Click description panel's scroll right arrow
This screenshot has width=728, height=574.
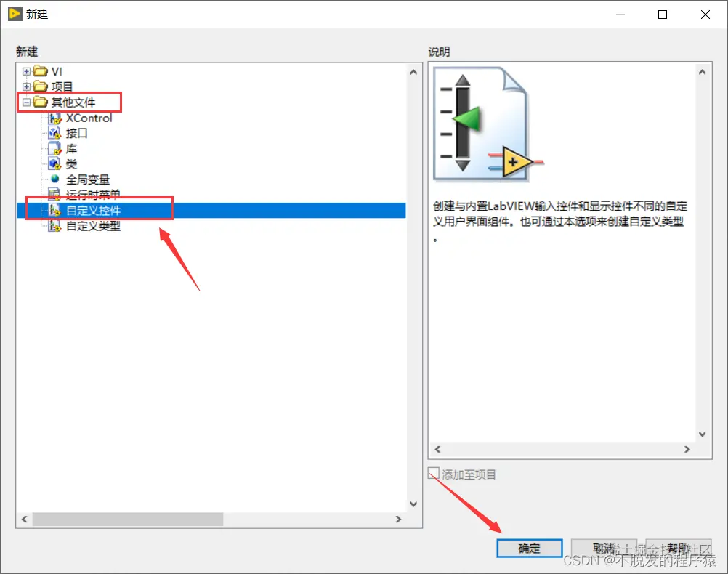(x=687, y=449)
